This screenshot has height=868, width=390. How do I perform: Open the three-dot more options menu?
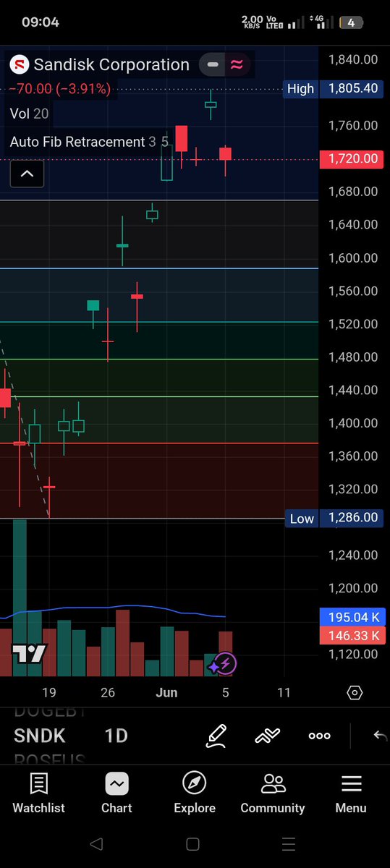coord(319,736)
